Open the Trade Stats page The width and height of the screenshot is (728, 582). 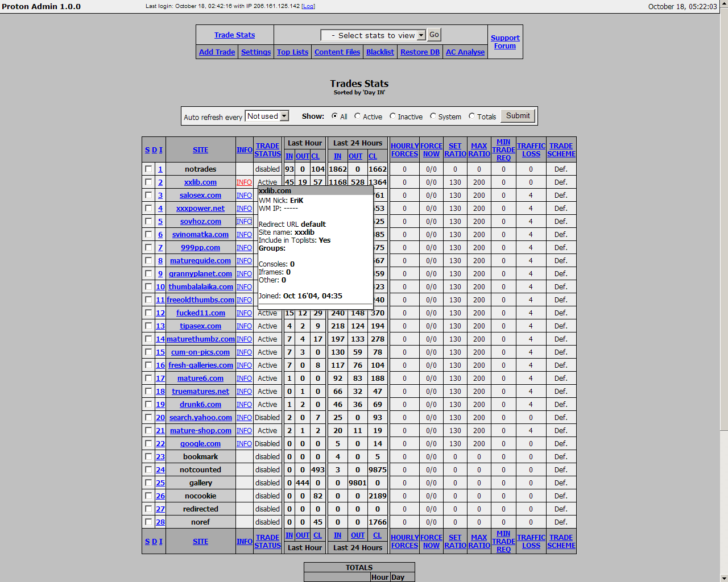point(234,35)
